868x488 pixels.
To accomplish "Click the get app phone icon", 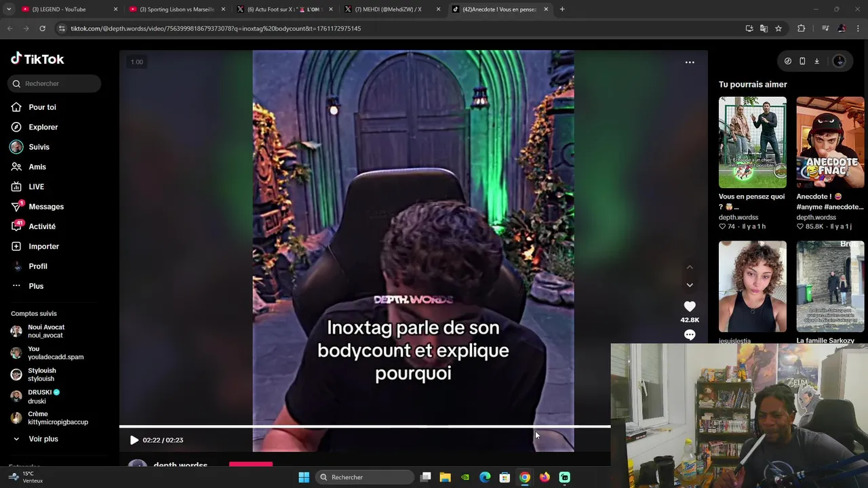I will pos(802,61).
